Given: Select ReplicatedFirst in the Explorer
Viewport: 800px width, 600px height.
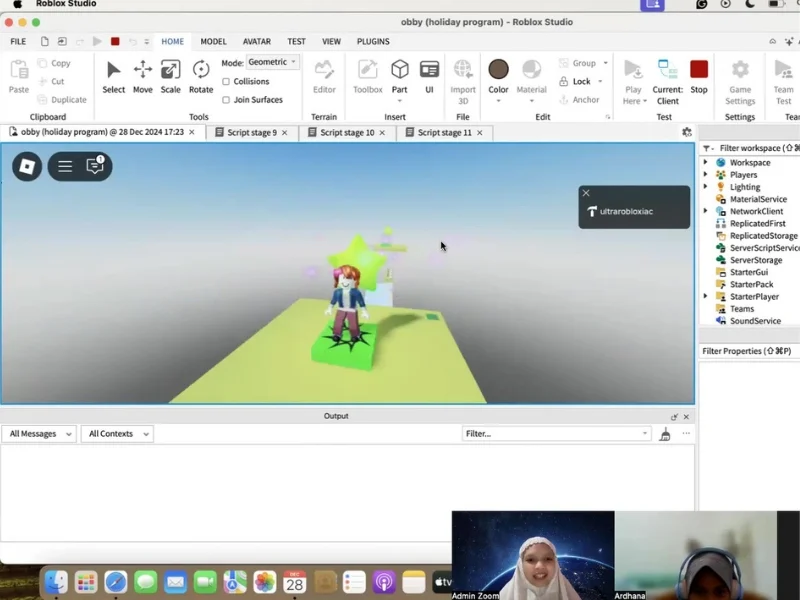Looking at the screenshot, I should point(757,223).
